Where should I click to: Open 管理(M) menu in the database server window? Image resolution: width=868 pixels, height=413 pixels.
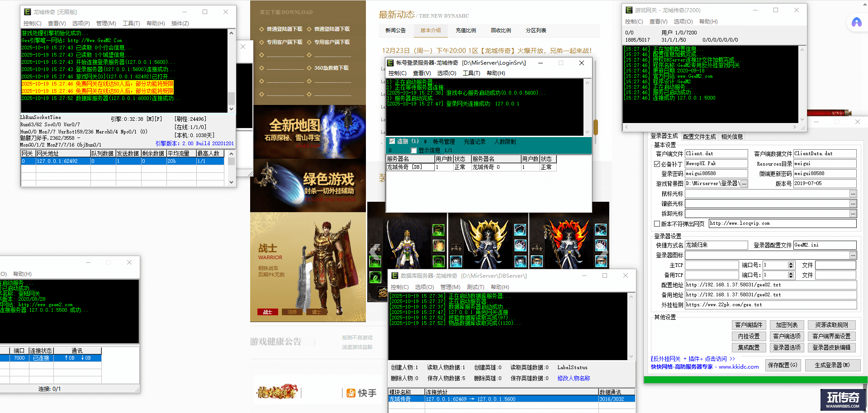click(450, 287)
